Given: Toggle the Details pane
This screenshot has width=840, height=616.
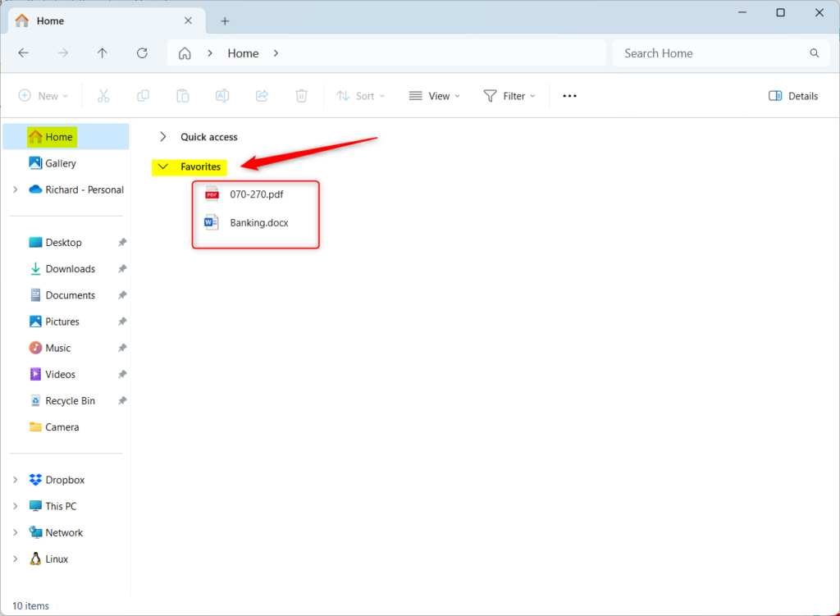Looking at the screenshot, I should 793,96.
